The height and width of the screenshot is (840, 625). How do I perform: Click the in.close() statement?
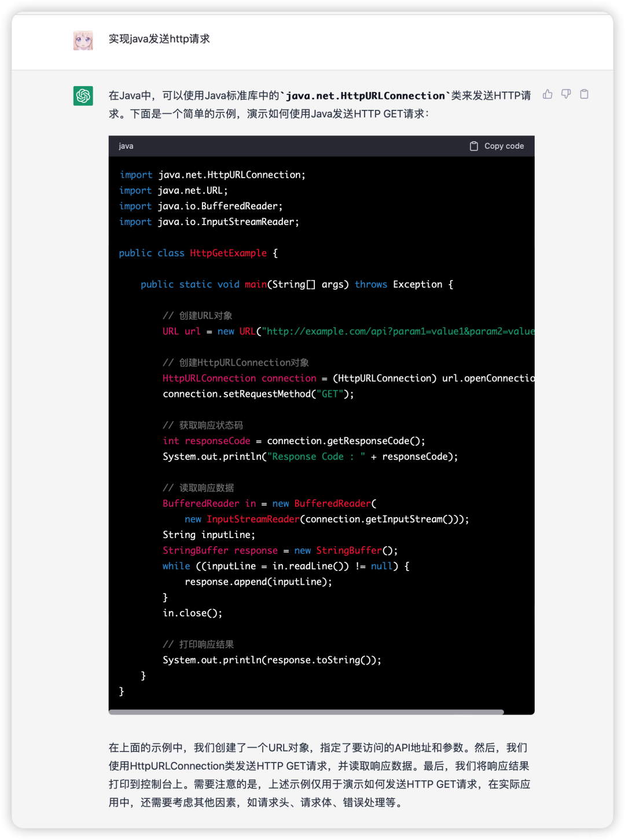tap(192, 613)
